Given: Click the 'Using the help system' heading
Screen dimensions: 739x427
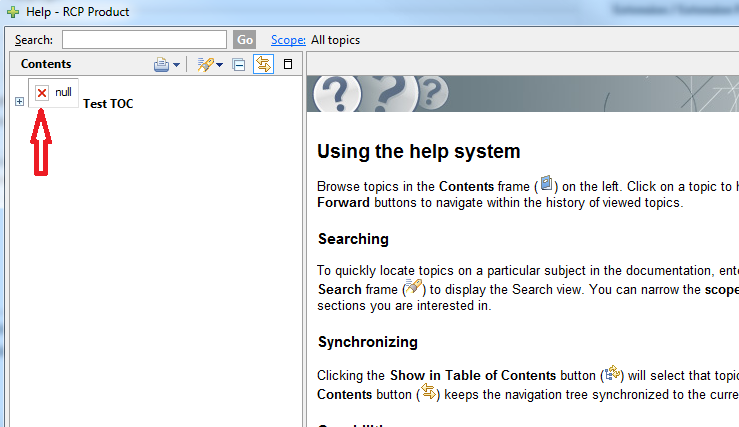Looking at the screenshot, I should 419,151.
